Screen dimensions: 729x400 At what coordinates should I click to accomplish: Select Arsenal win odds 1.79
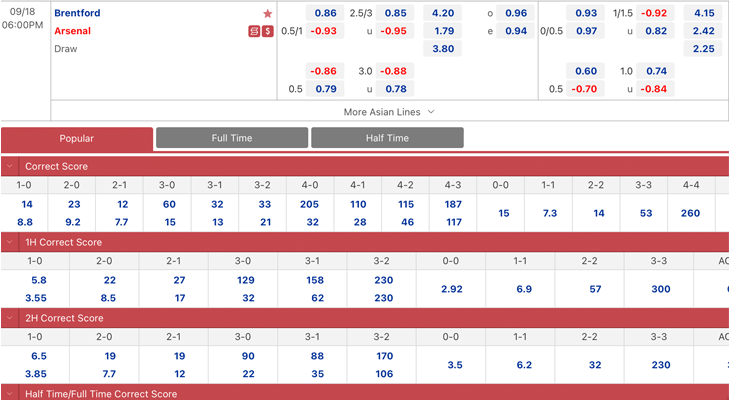445,31
